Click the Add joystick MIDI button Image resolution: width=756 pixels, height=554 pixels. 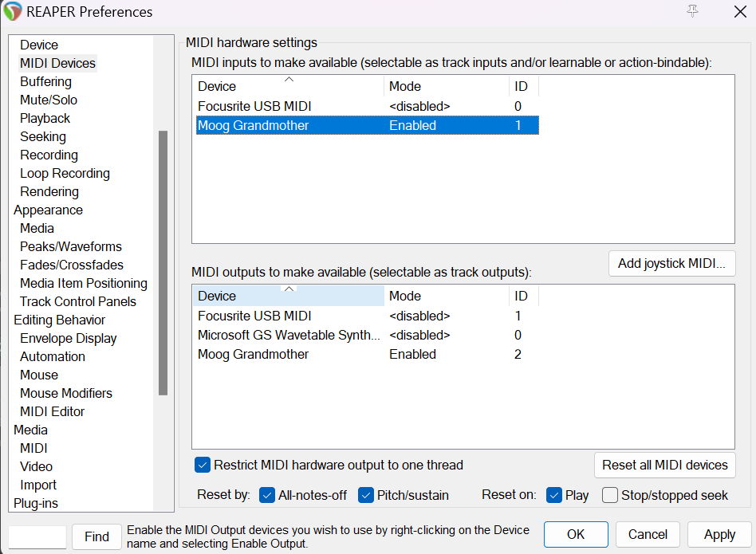click(x=671, y=264)
